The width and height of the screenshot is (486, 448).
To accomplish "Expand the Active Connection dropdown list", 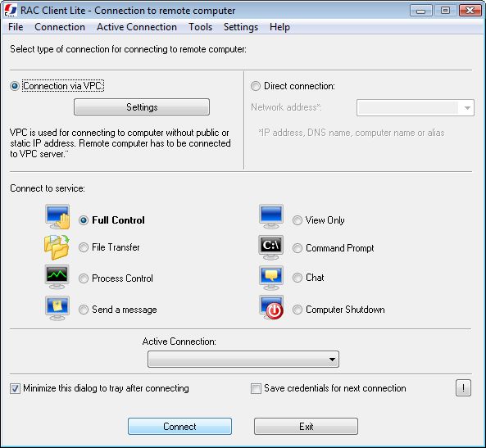I will 243,360.
